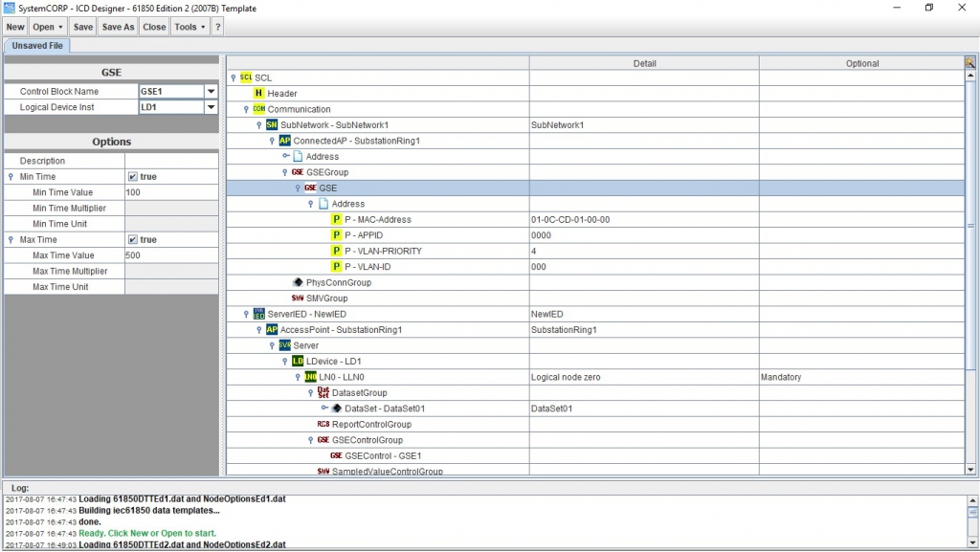Click the Server SVR icon
The image size is (980, 552).
coord(284,344)
